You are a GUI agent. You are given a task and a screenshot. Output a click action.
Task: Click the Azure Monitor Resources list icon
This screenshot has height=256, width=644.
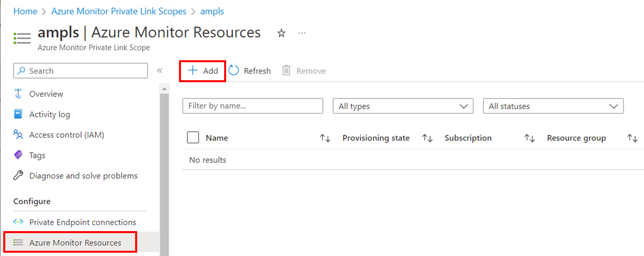pos(18,243)
